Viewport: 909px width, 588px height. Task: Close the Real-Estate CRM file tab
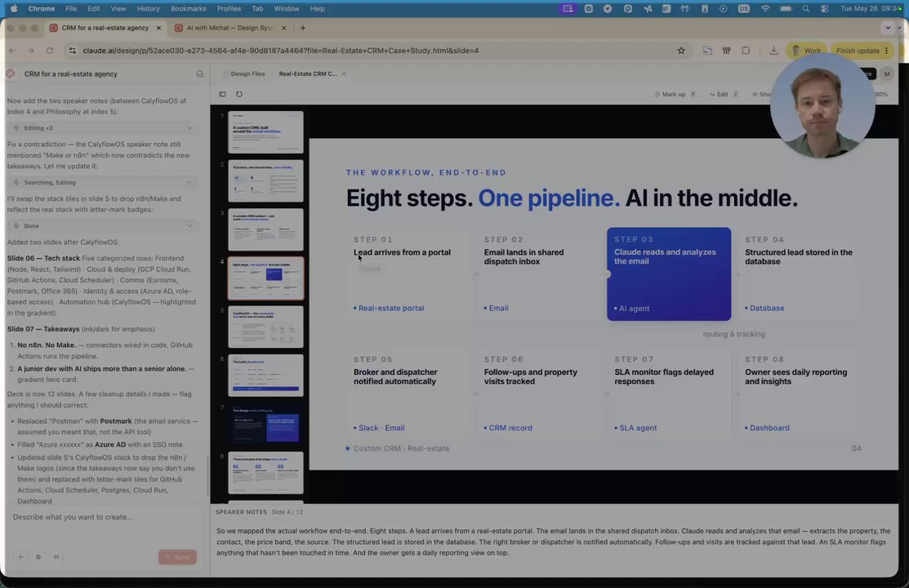(344, 73)
